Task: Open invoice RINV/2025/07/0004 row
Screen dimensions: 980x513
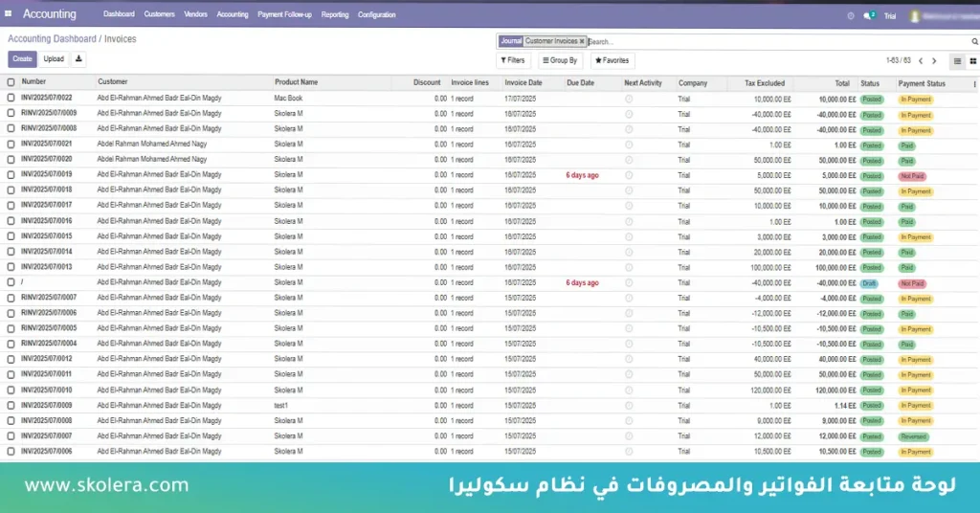Action: coord(490,344)
